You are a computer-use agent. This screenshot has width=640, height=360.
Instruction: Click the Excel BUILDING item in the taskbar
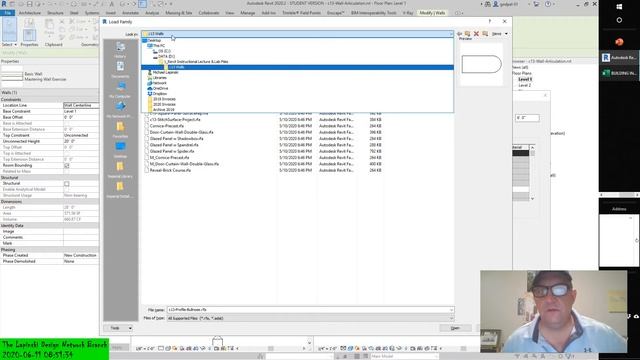619,73
